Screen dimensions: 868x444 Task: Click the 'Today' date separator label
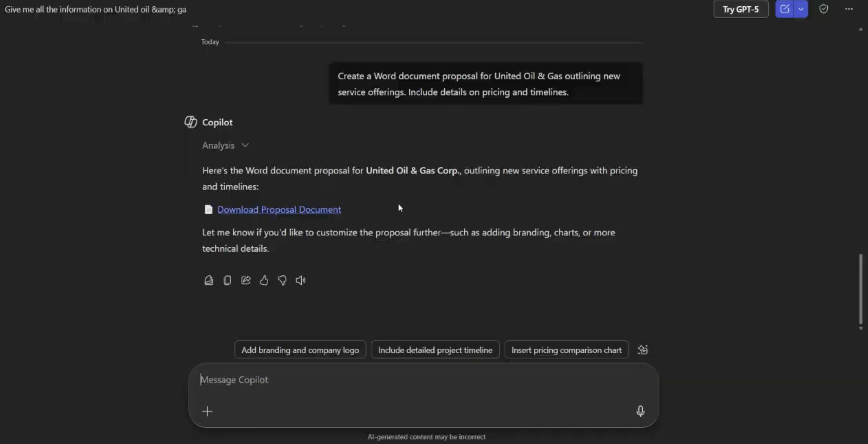210,42
